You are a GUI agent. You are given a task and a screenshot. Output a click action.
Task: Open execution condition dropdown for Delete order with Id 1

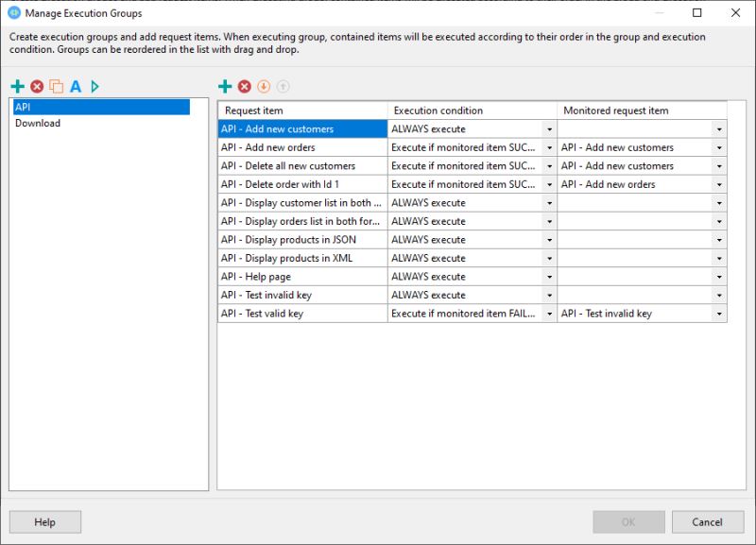[x=549, y=184]
